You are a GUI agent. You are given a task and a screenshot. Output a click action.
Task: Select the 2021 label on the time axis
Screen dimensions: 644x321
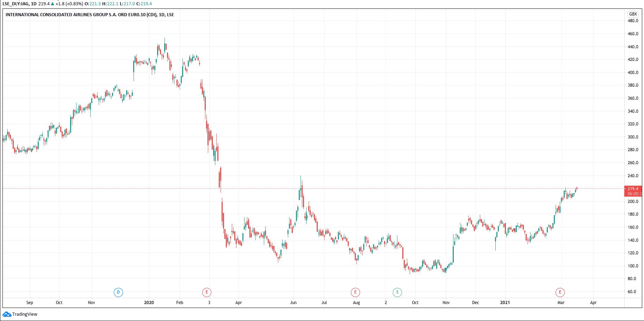pos(505,302)
